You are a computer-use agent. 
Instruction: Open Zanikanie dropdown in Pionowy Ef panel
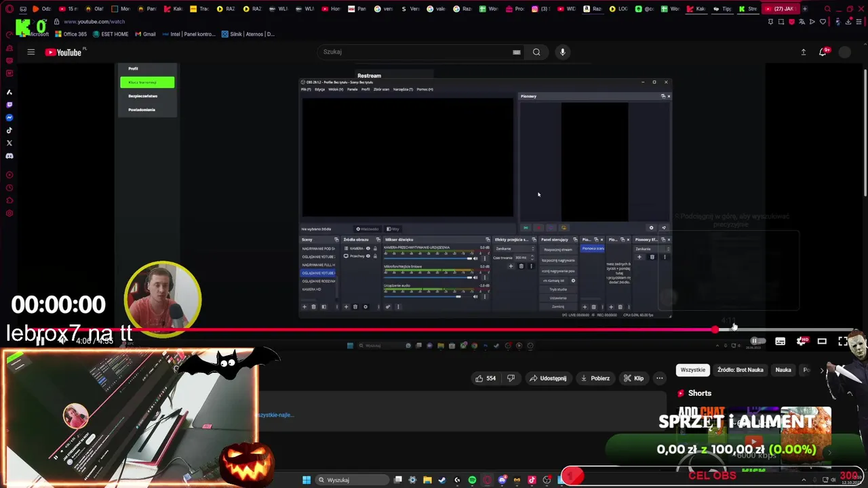(x=652, y=249)
